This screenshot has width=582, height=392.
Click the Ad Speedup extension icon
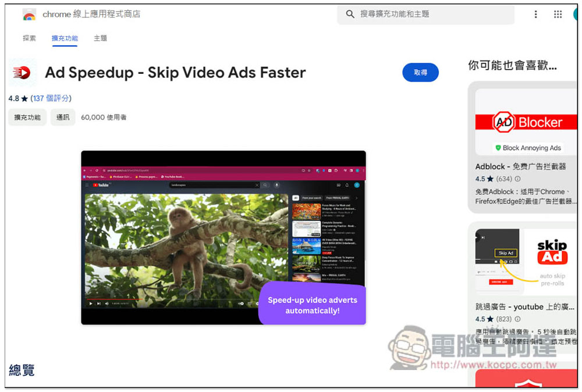coord(22,72)
